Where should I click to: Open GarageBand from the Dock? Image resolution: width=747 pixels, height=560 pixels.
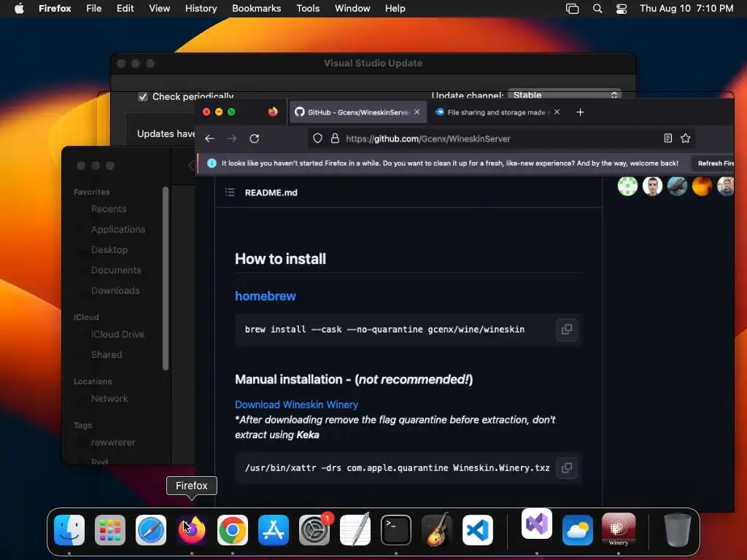coord(437,530)
